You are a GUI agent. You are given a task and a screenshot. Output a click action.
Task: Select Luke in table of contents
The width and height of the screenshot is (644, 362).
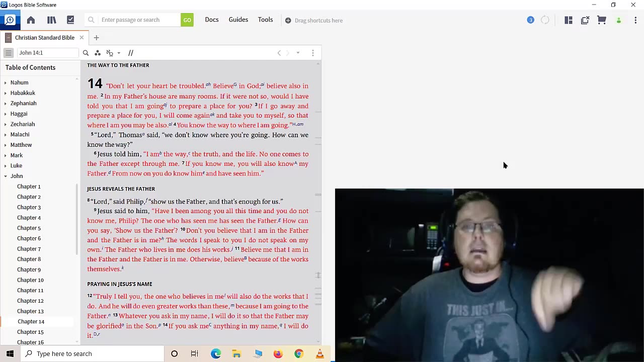(x=16, y=165)
